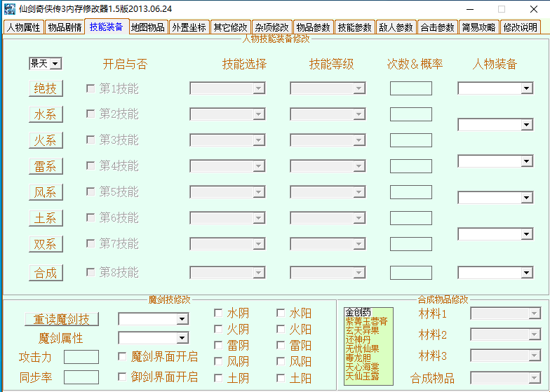The width and height of the screenshot is (550, 392).
Task: Check the 雷阴 checkbox
Action: click(218, 345)
